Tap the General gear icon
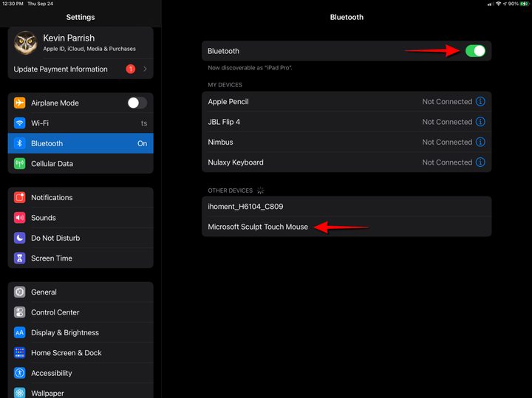Screen dimensions: 532x398 point(20,292)
